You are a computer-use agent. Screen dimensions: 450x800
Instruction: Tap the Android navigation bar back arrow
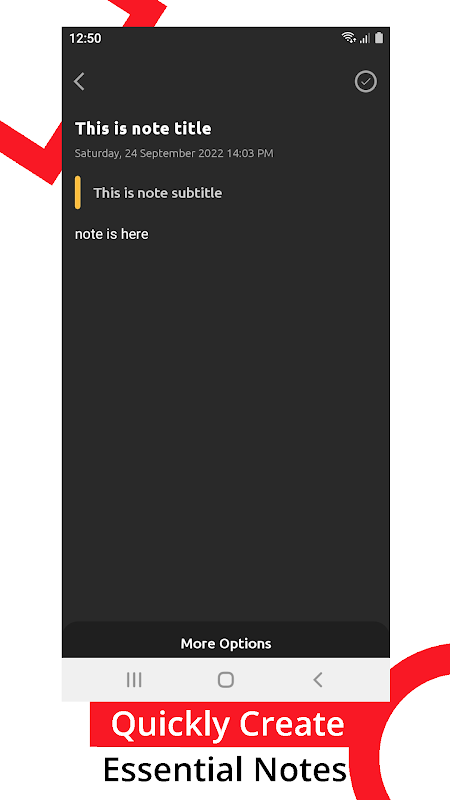[317, 680]
